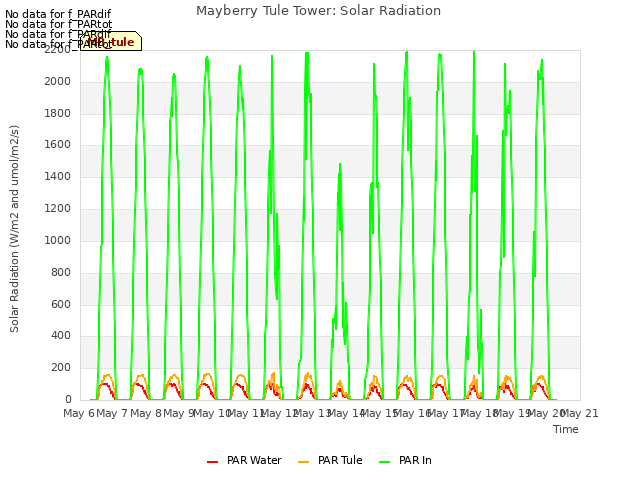The width and height of the screenshot is (640, 480).
Task: Click the May 13 x-axis label
Action: click(x=312, y=413)
